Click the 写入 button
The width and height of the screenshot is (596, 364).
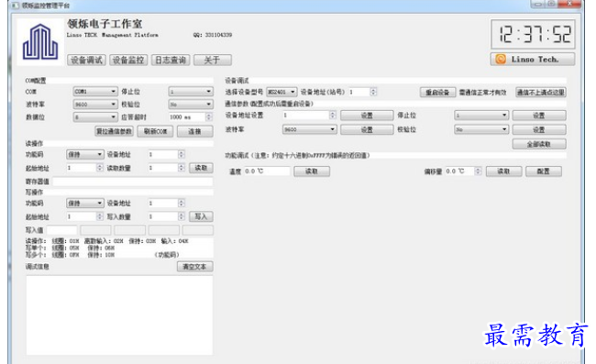201,216
